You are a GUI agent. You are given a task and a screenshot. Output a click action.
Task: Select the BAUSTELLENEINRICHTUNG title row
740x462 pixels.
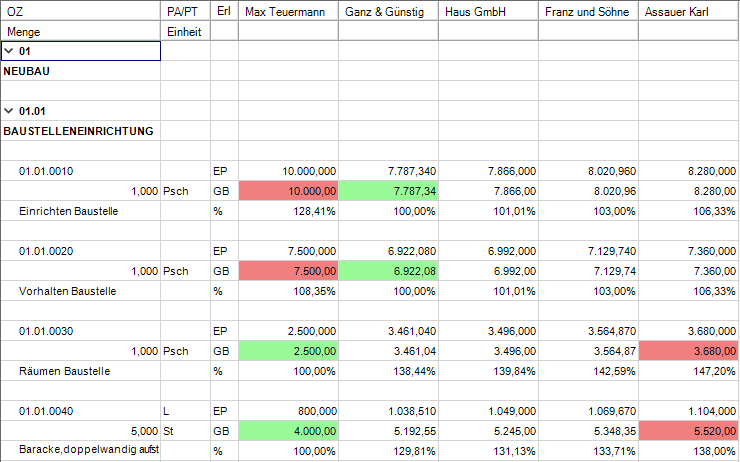(x=78, y=131)
